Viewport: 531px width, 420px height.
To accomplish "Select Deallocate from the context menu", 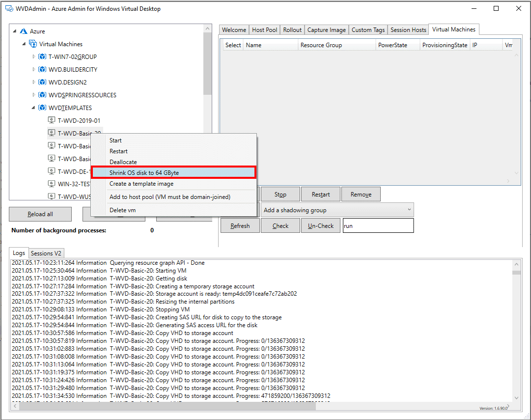I will click(x=174, y=162).
